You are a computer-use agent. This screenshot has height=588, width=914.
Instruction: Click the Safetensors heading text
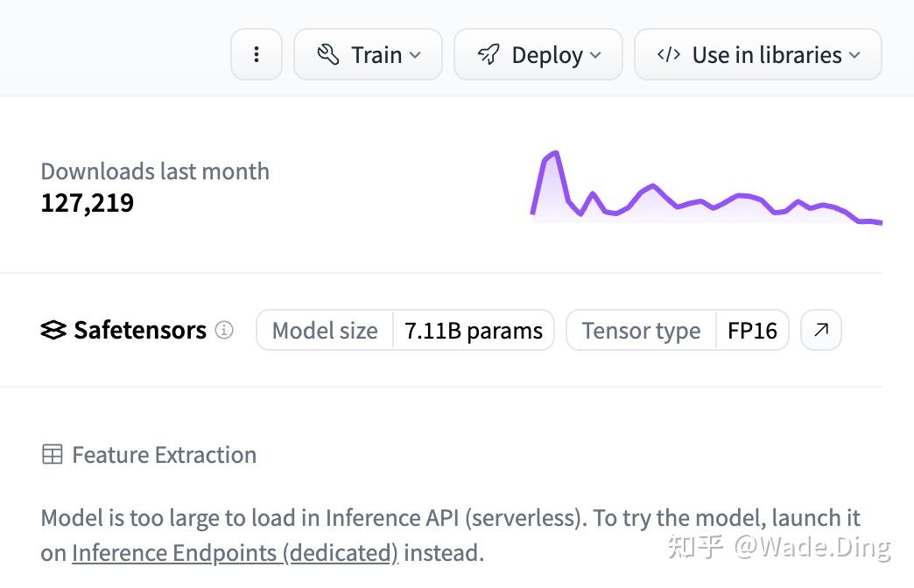click(140, 331)
